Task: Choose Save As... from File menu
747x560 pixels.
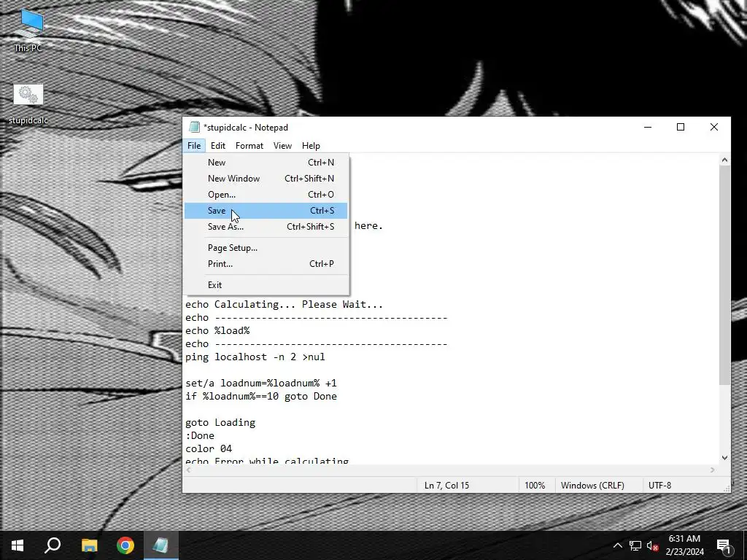Action: (266, 227)
